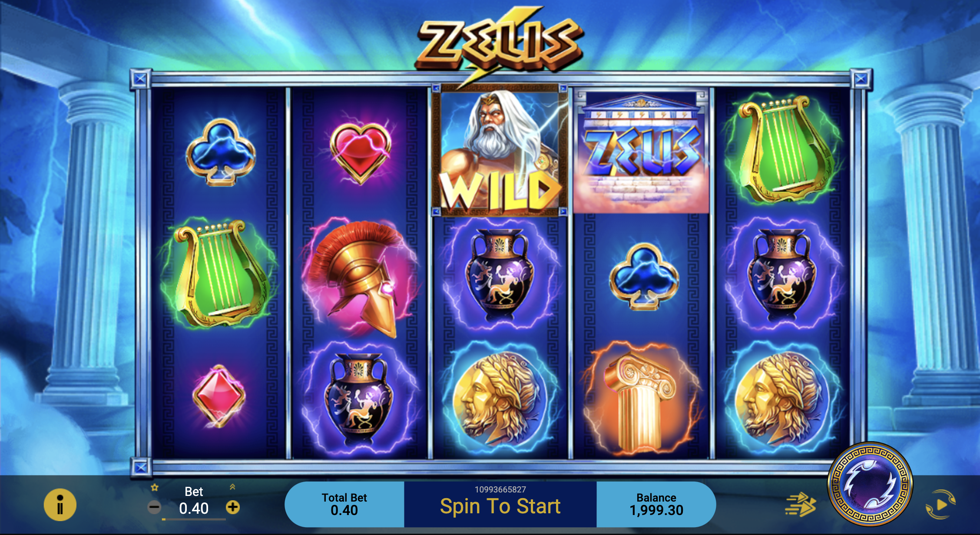
Task: Click the Balance 1,999.30 panel
Action: coord(656,504)
